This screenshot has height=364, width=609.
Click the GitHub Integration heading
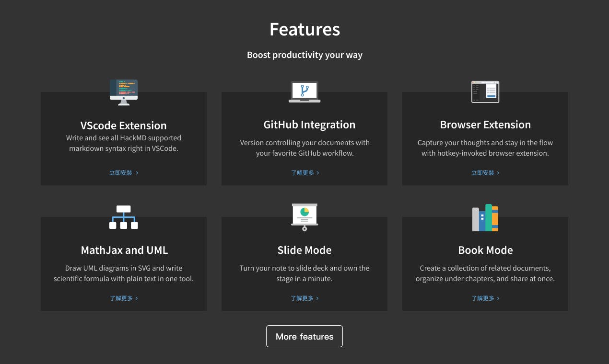309,125
